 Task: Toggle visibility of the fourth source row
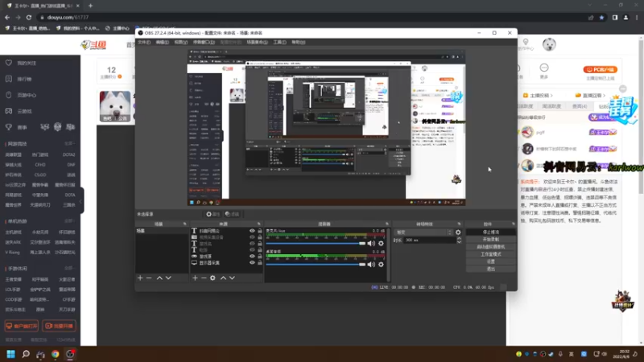click(x=252, y=250)
